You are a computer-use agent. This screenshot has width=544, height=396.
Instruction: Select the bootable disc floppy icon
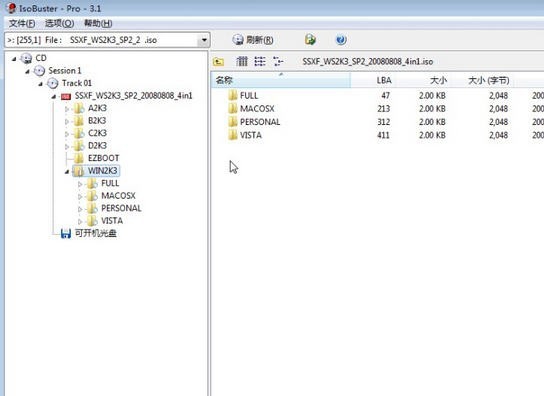[66, 234]
